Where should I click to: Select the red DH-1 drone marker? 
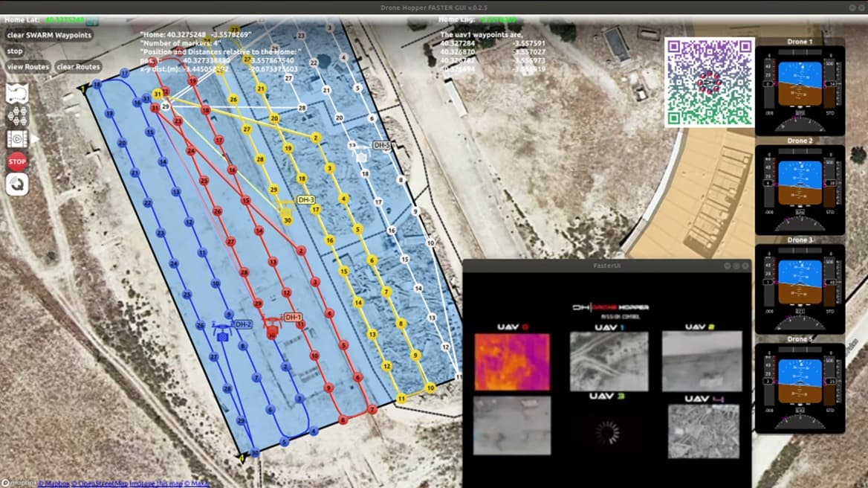272,327
